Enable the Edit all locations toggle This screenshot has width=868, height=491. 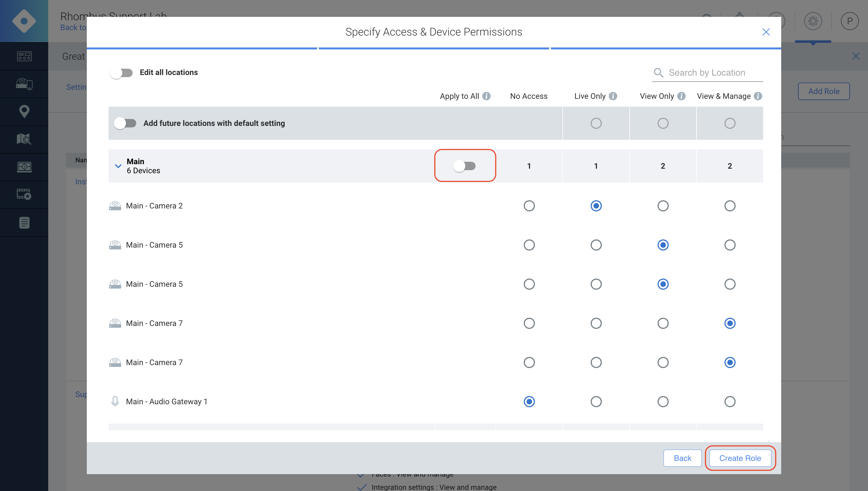pyautogui.click(x=122, y=73)
